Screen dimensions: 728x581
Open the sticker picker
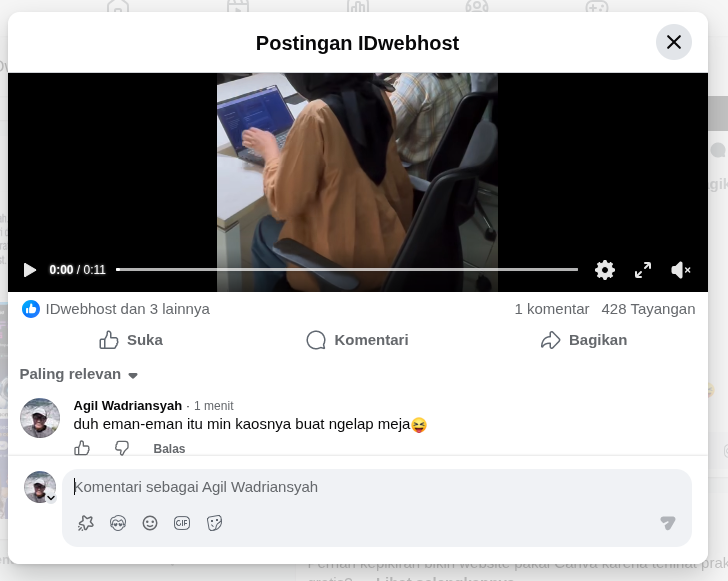(x=214, y=523)
